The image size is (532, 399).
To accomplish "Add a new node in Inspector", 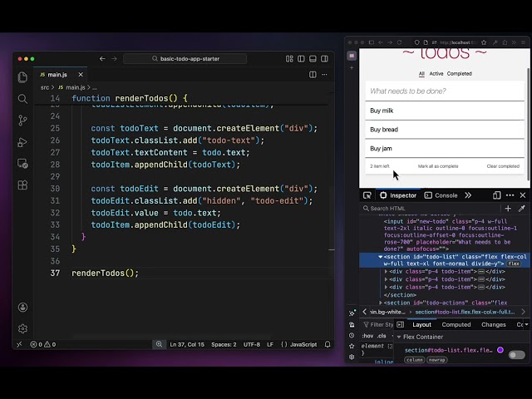I will pyautogui.click(x=508, y=209).
